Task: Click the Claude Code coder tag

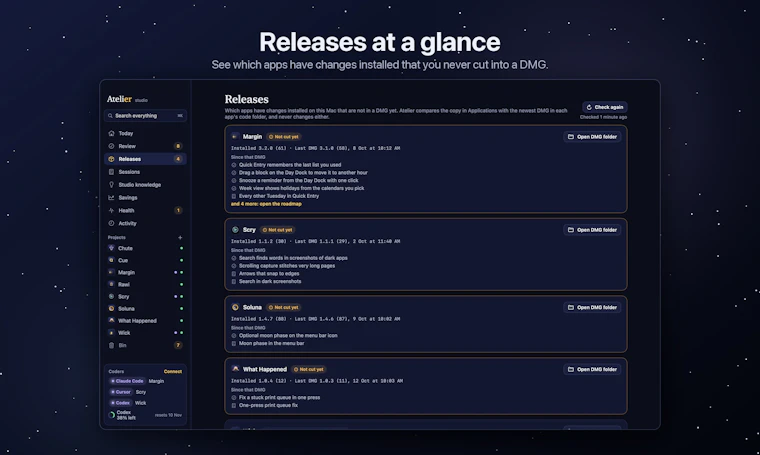Action: [x=127, y=381]
